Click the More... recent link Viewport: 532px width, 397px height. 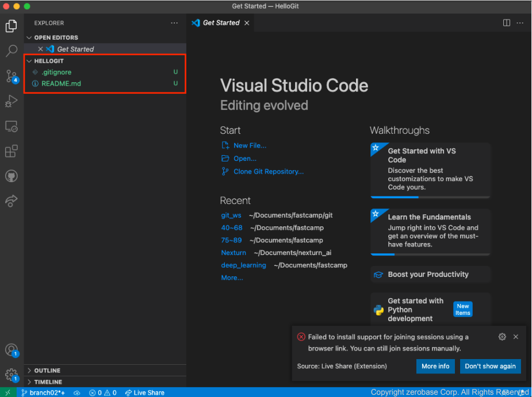point(232,277)
